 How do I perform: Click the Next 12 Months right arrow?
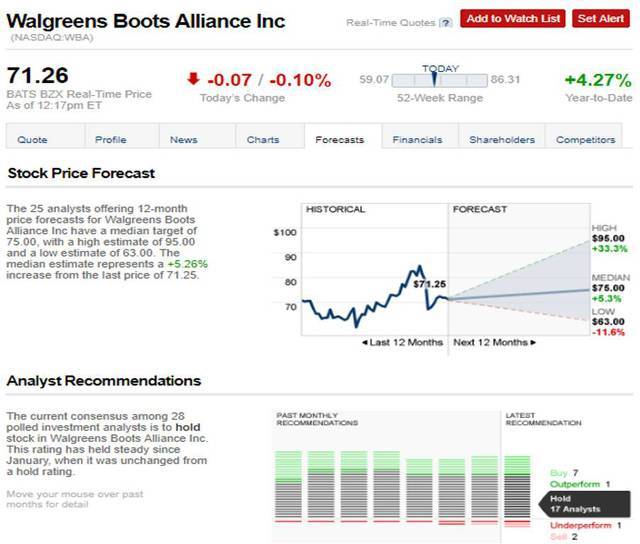point(533,342)
